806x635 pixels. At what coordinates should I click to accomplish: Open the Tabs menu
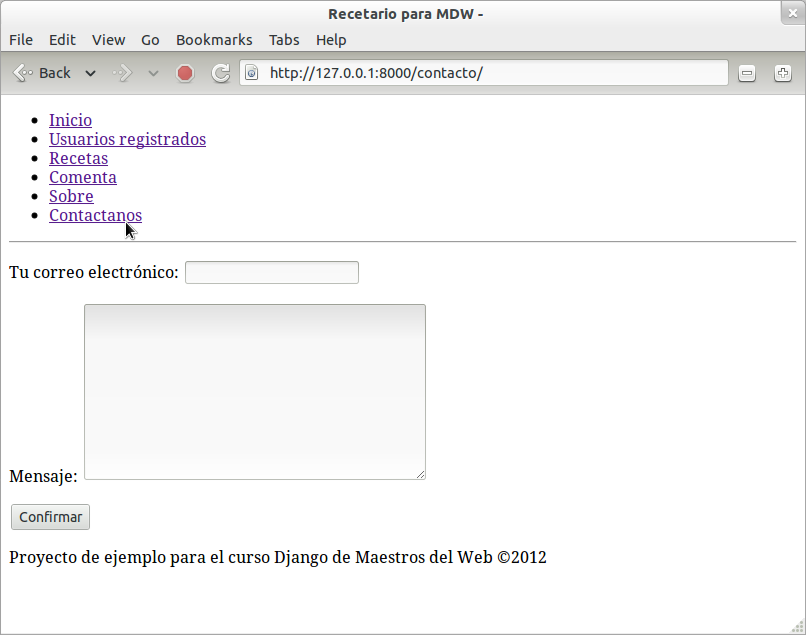click(x=284, y=40)
